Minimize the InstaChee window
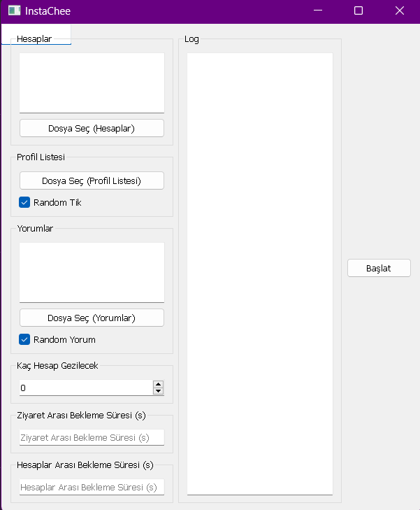The image size is (420, 510). click(318, 10)
